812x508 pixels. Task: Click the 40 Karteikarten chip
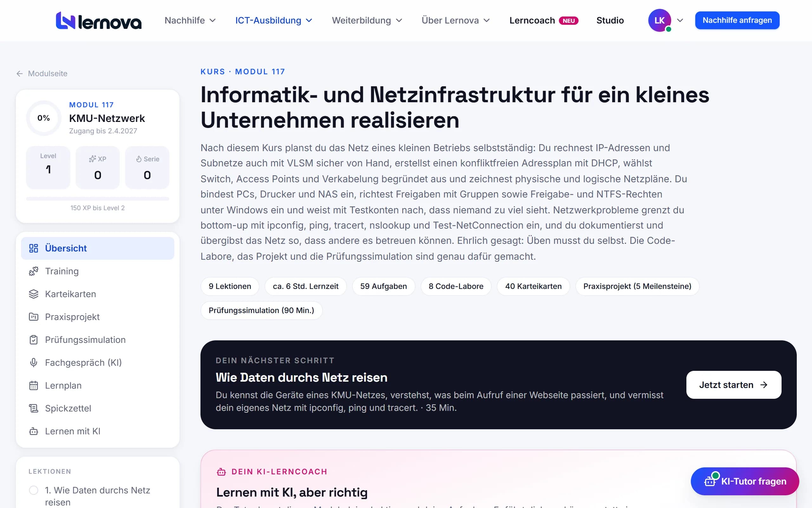[x=533, y=286]
